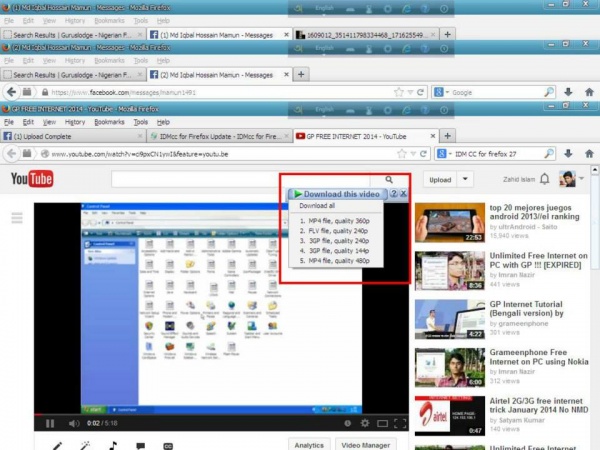The height and width of the screenshot is (450, 600).
Task: Open Unlimited Free Internet on PC video
Action: tap(538, 260)
